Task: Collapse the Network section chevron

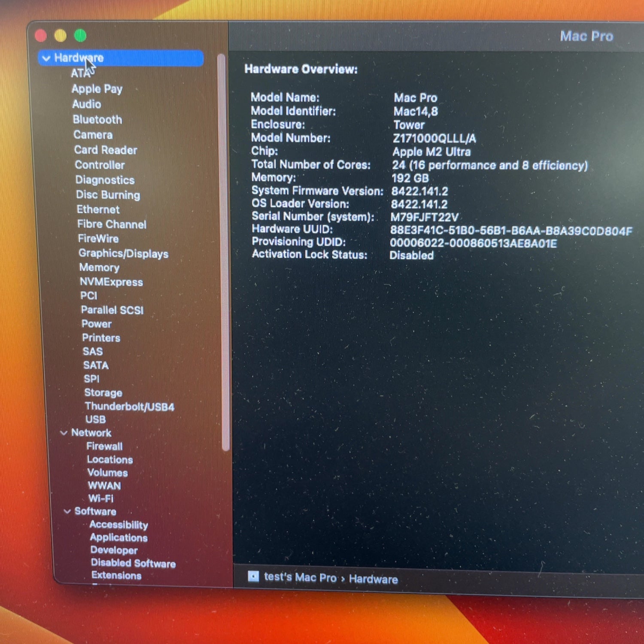Action: coord(64,433)
